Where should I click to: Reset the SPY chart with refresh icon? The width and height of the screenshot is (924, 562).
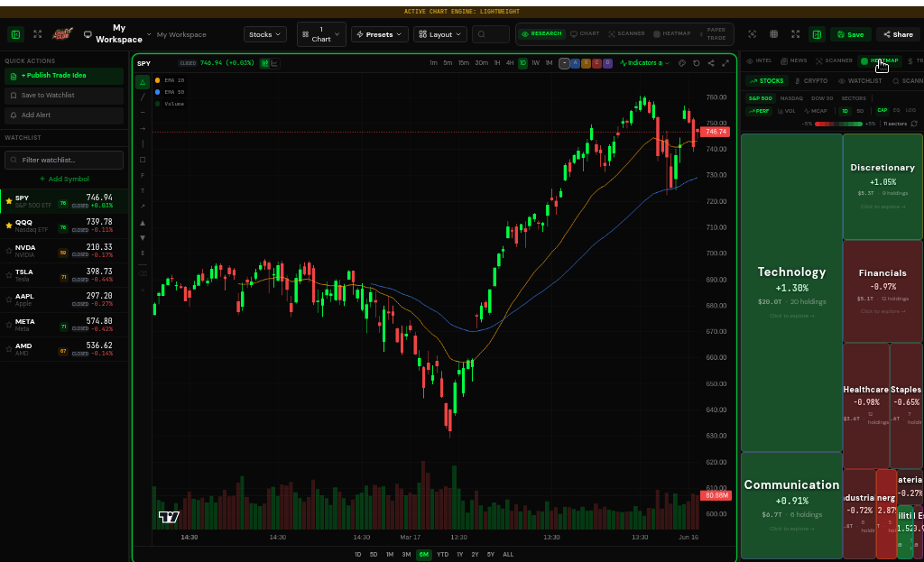click(697, 63)
